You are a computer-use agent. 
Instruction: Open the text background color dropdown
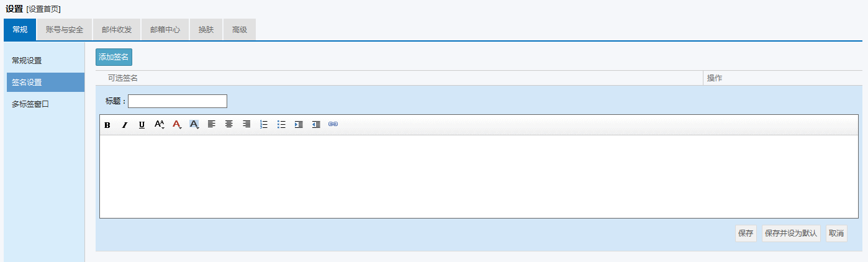point(194,124)
